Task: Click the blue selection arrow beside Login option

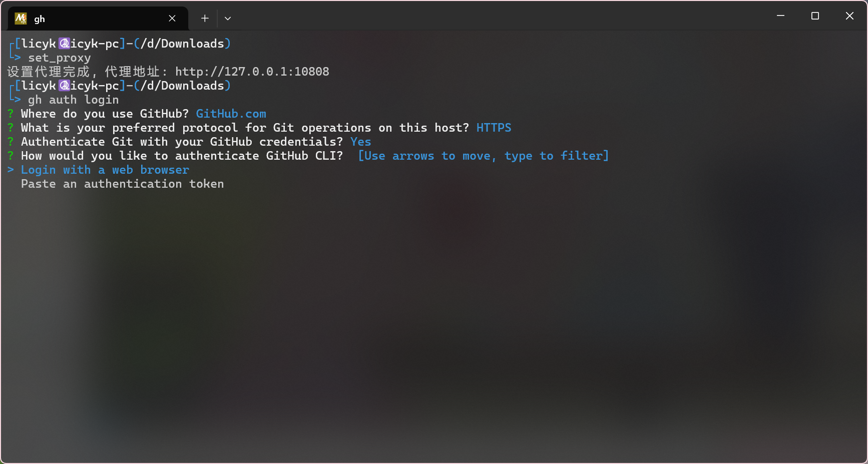Action: point(11,170)
